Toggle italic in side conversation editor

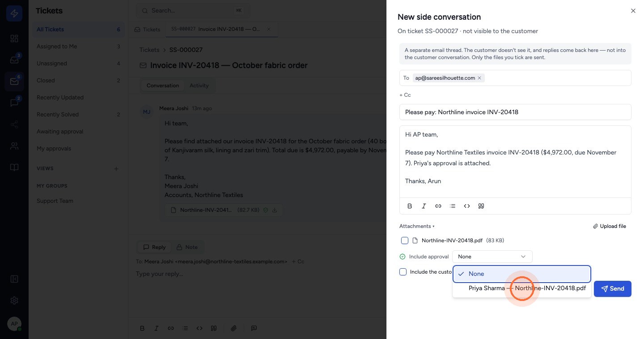pyautogui.click(x=424, y=206)
